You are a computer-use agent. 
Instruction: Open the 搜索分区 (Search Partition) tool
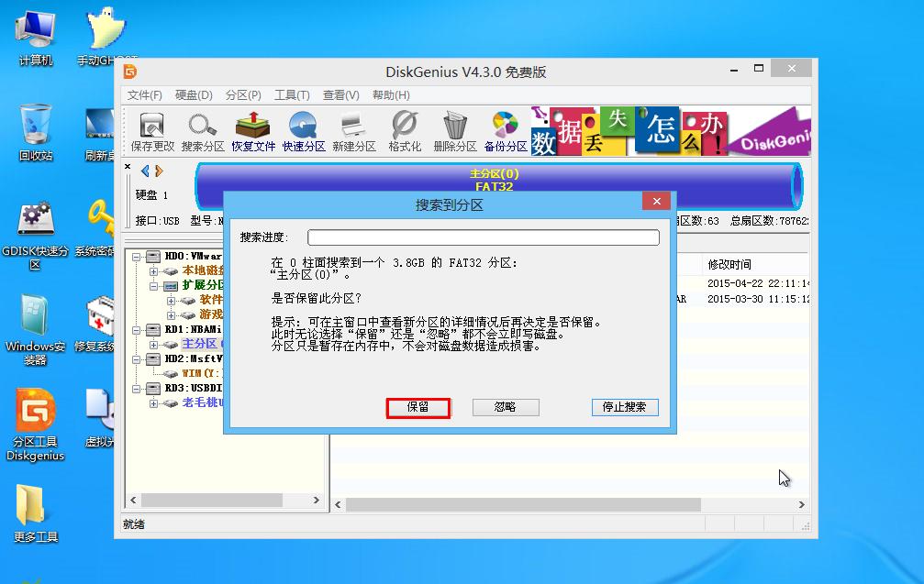(201, 129)
